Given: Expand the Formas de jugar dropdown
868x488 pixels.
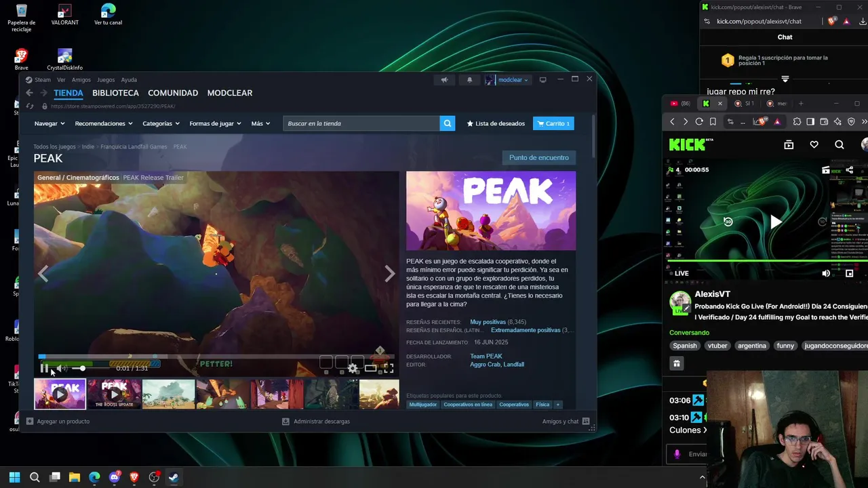Looking at the screenshot, I should point(216,123).
